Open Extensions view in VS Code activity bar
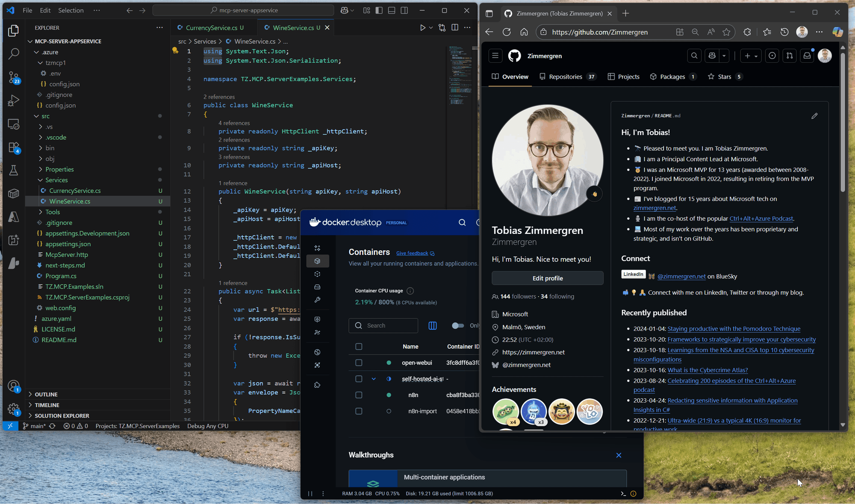This screenshot has width=855, height=504. (14, 147)
